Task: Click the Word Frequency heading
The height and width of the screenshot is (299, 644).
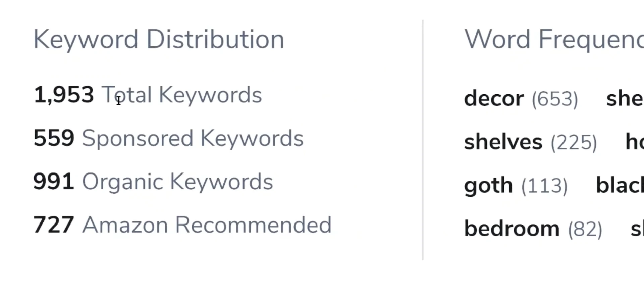Action: [553, 40]
